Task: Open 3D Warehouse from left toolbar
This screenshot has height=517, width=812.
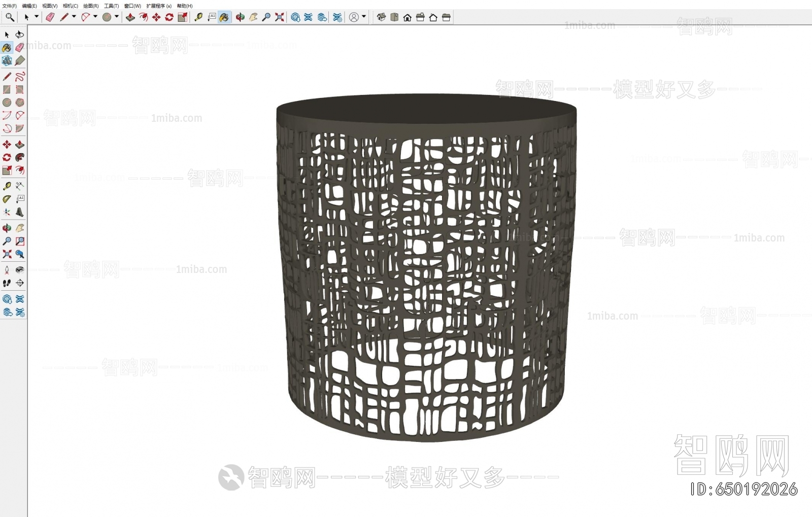Action: pos(7,299)
